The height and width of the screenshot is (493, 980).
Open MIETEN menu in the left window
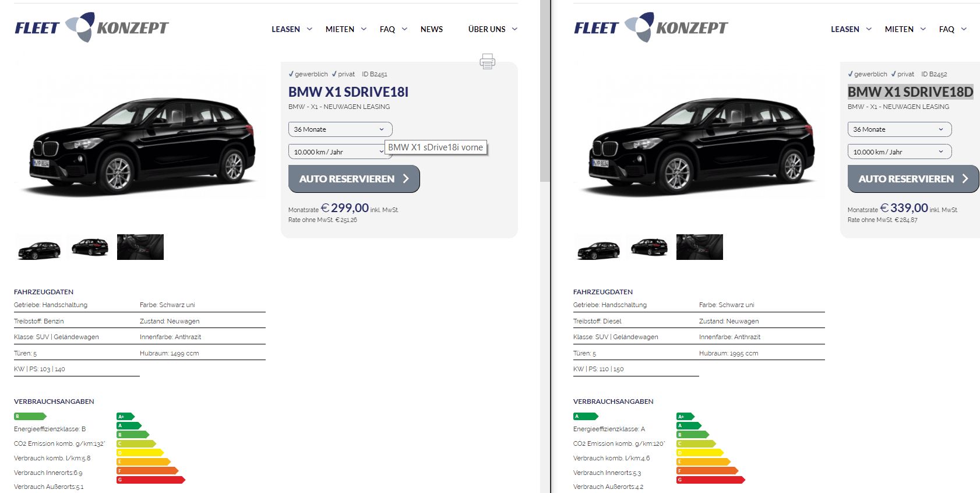[340, 29]
